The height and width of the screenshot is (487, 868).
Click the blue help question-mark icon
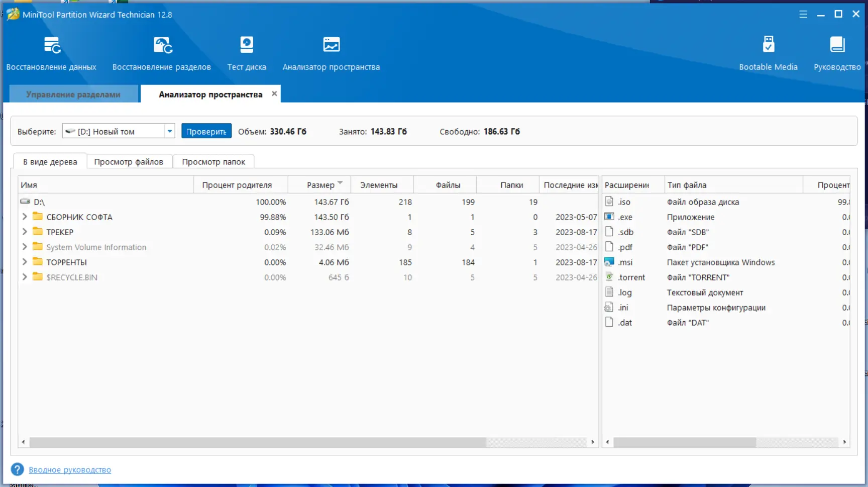[x=17, y=469]
